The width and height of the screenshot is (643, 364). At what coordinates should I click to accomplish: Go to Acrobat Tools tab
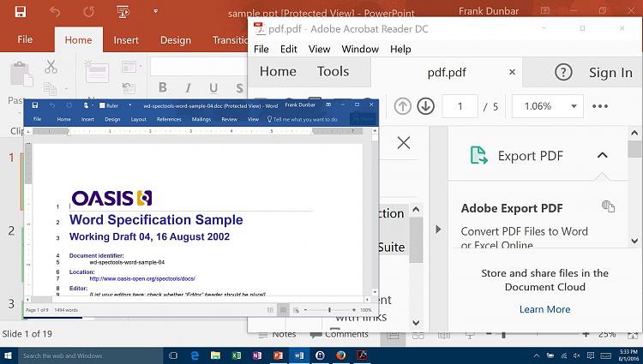(x=333, y=71)
